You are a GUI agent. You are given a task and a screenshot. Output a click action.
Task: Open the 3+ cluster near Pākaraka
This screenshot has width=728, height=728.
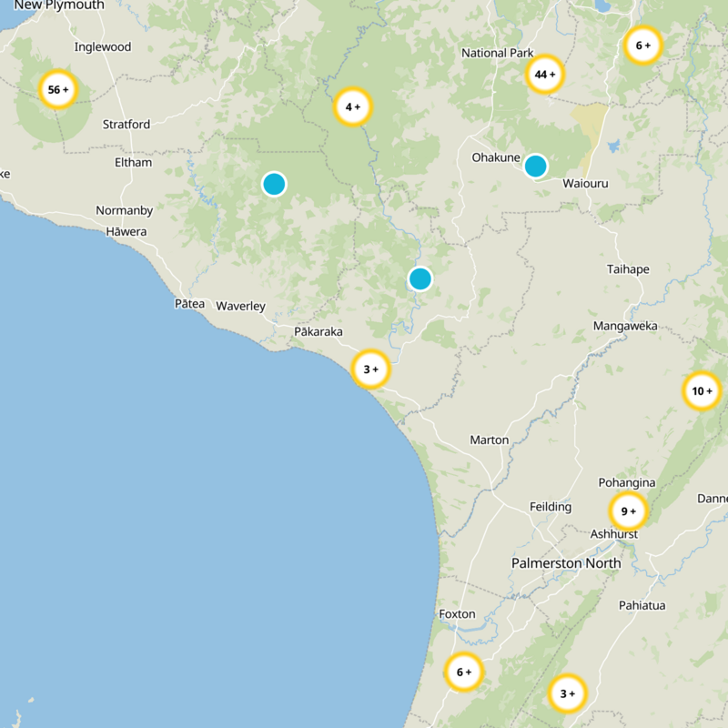click(x=370, y=369)
